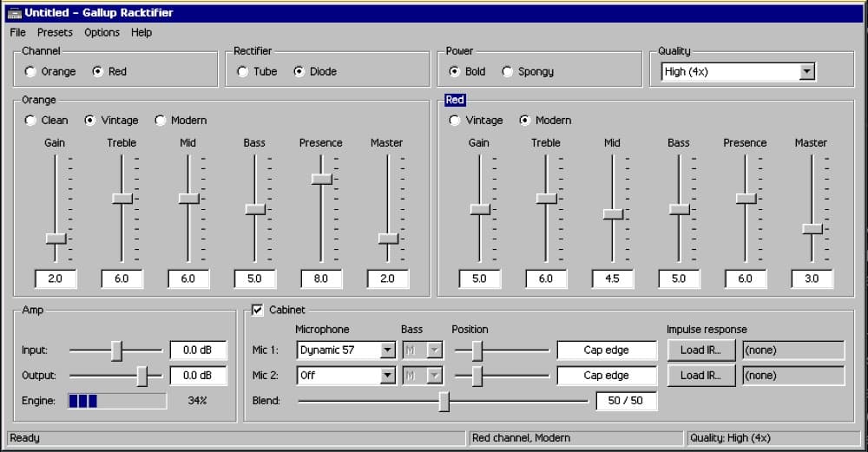
Task: Click the highlighted Red group label
Action: [455, 100]
